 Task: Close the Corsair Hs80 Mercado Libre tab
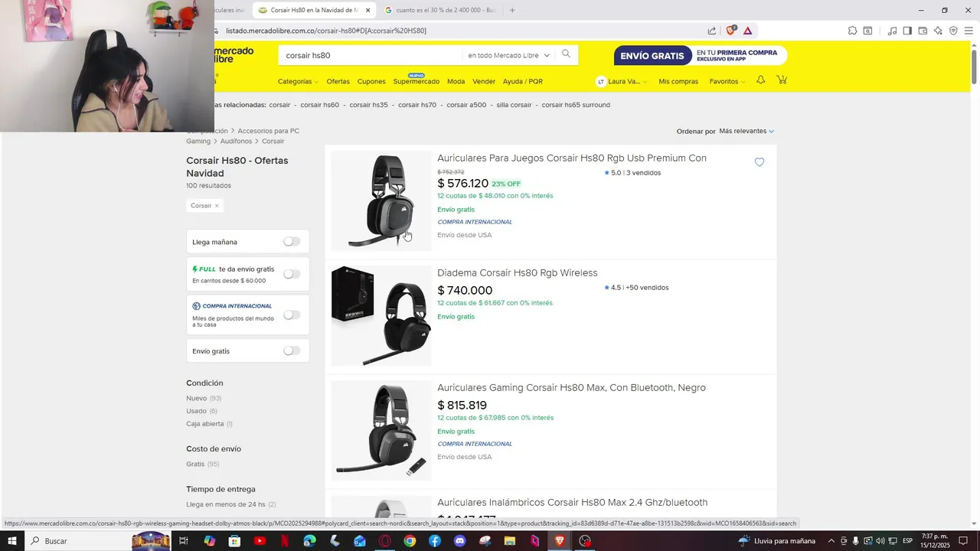pos(368,10)
